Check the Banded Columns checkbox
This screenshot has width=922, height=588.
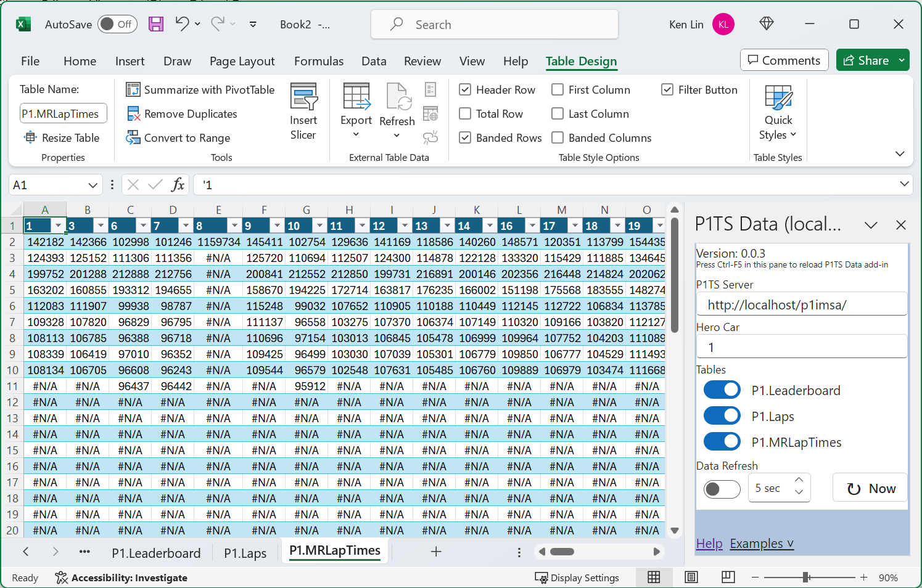click(x=558, y=137)
